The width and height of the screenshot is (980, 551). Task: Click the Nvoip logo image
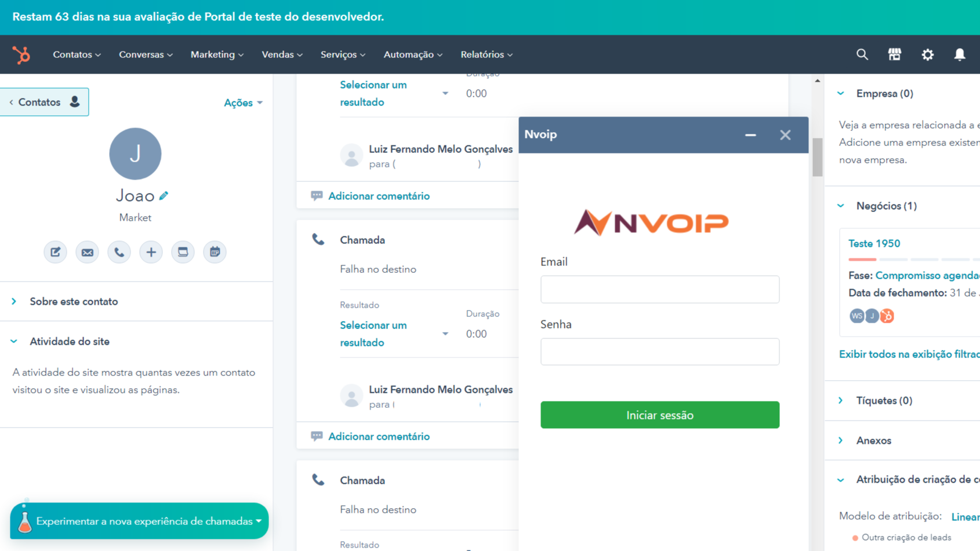click(651, 222)
